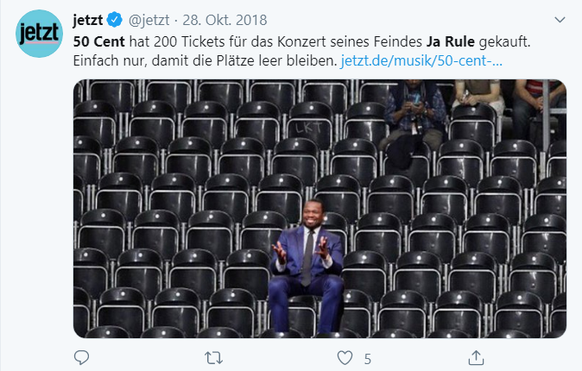Click the jetzt profile avatar logo
582x371 pixels.
click(39, 34)
